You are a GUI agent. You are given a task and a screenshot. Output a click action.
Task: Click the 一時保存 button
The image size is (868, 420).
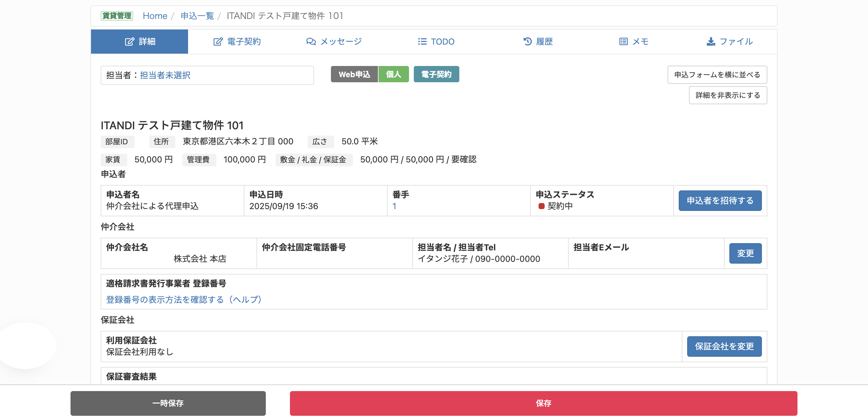[x=168, y=403]
